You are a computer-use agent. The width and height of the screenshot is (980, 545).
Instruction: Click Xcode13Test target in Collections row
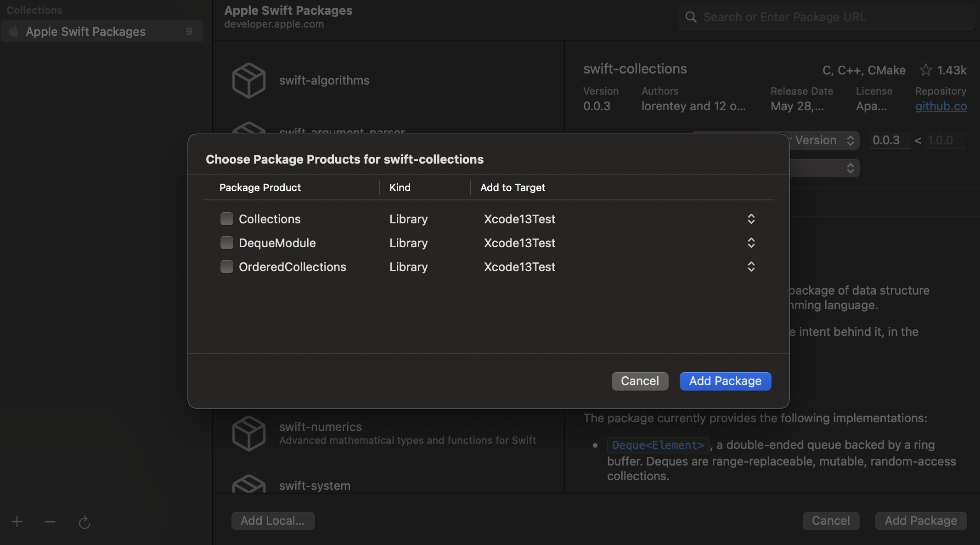519,219
